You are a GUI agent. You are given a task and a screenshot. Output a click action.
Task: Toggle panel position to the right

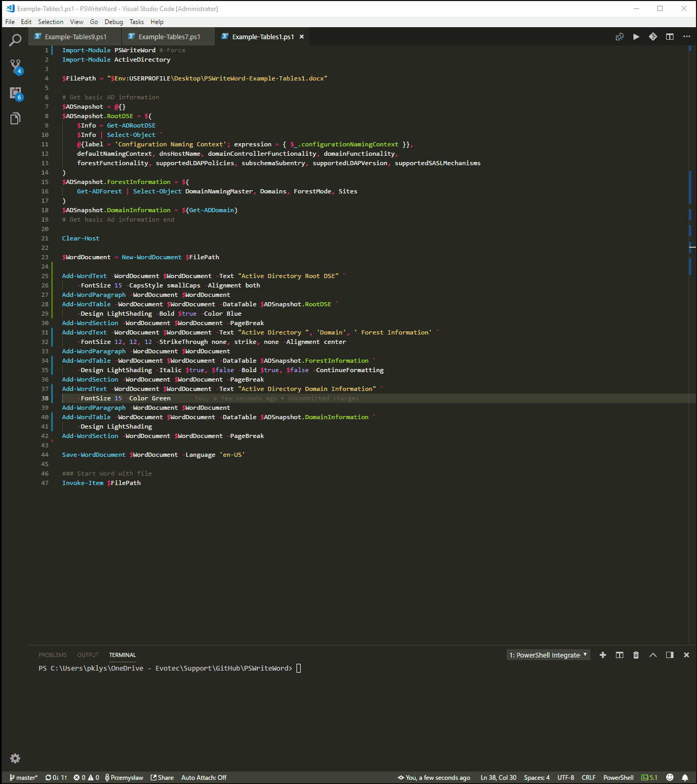[669, 655]
